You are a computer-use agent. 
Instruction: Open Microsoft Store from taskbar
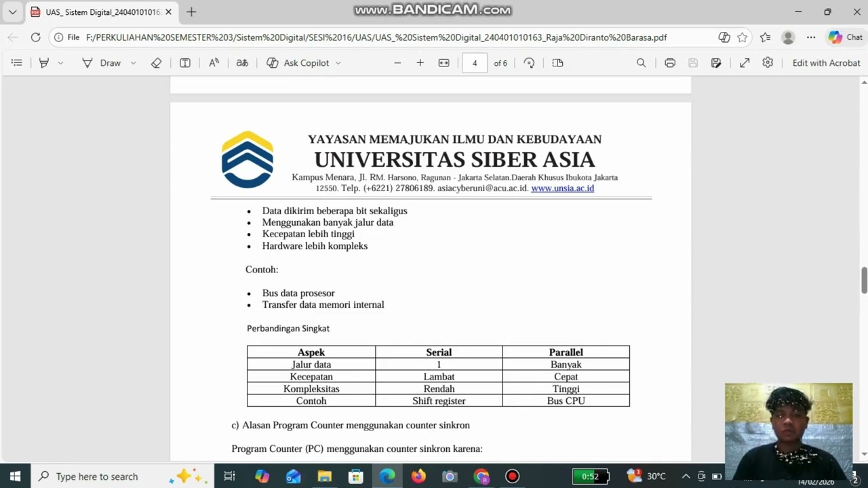(355, 476)
